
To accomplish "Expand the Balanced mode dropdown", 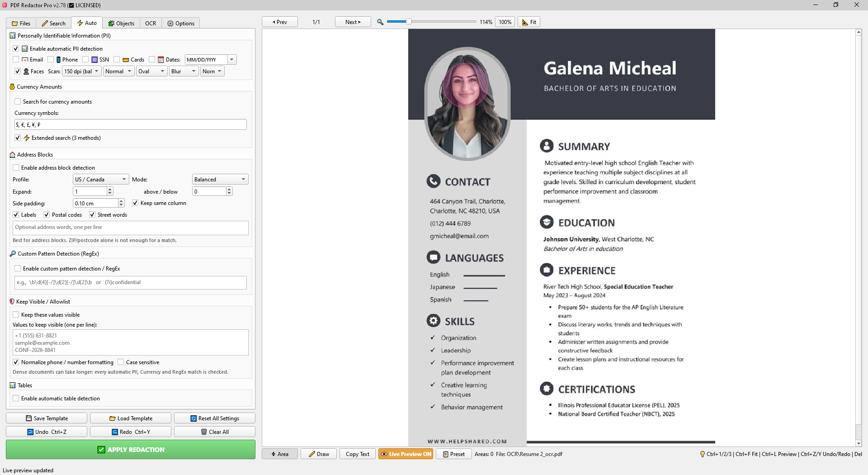I will 220,180.
